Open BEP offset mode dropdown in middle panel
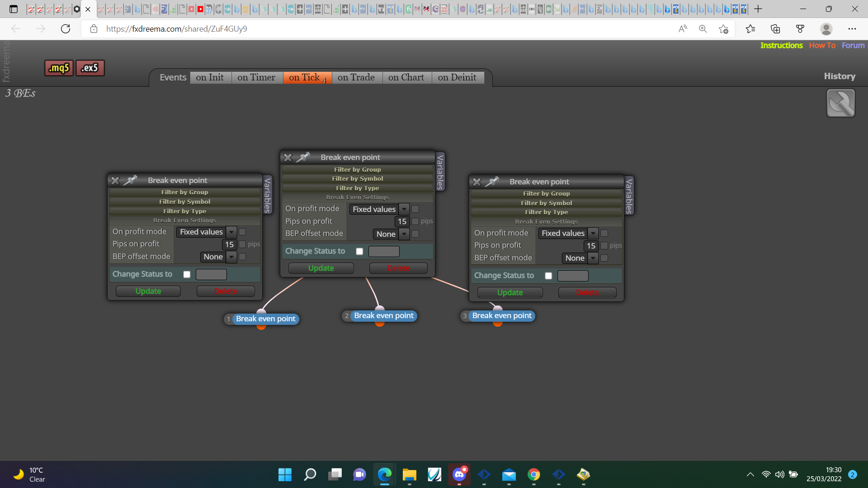The width and height of the screenshot is (868, 488). [391, 234]
